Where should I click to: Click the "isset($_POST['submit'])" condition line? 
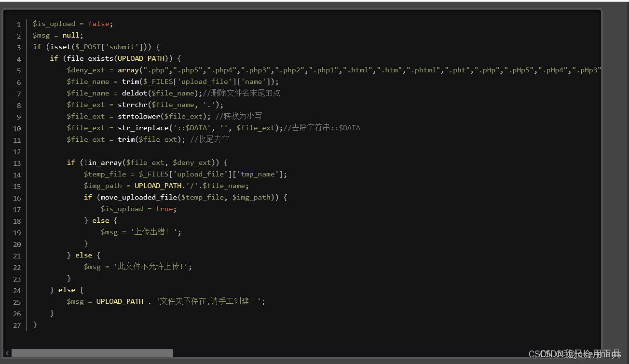[x=96, y=47]
